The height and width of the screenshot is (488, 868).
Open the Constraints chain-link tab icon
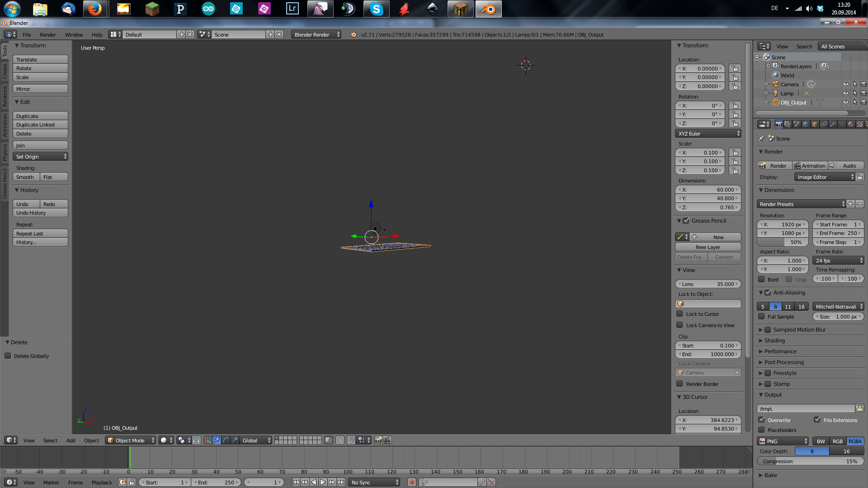[824, 124]
